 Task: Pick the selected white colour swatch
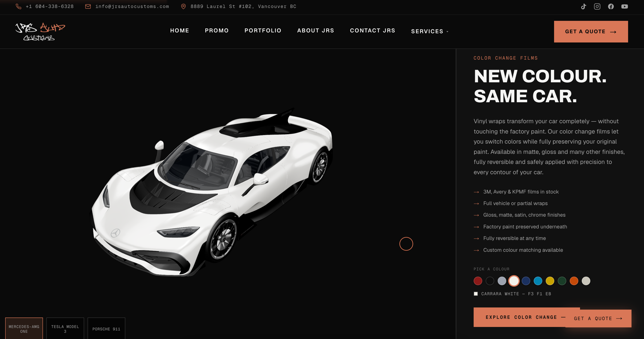(x=514, y=281)
